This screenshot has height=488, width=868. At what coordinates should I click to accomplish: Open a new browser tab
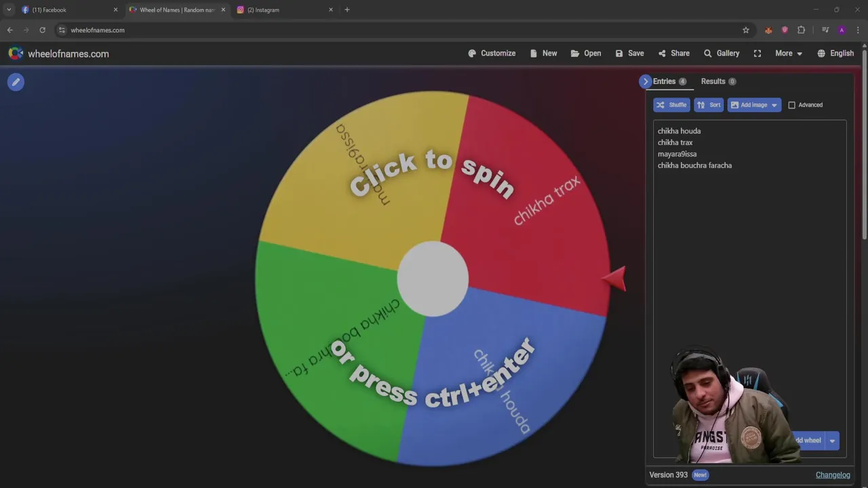347,10
